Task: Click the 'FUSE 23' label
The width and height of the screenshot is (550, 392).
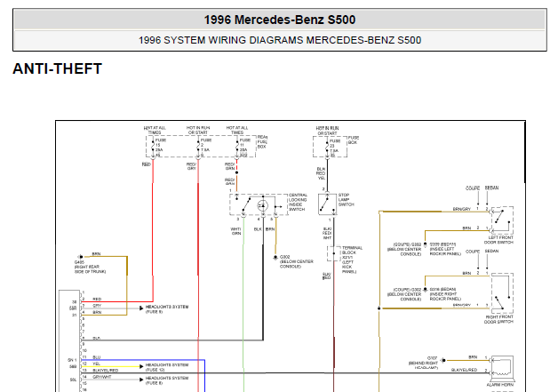Action: 335,143
